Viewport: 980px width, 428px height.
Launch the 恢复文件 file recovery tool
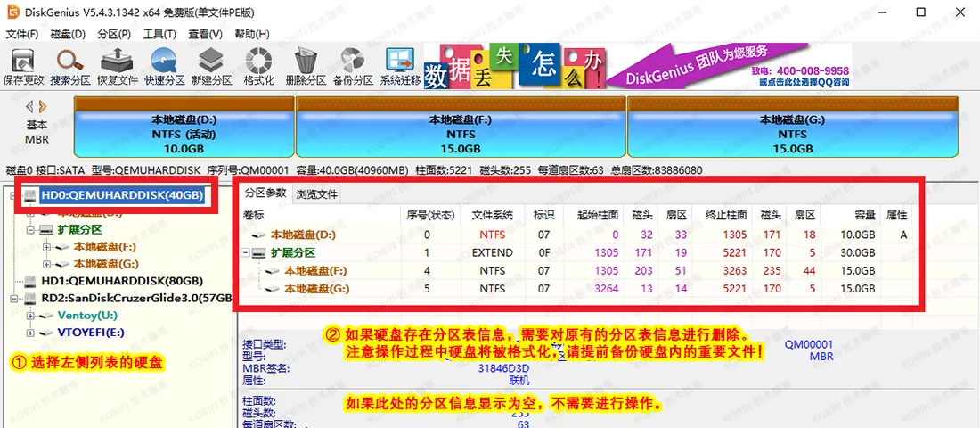coord(118,67)
